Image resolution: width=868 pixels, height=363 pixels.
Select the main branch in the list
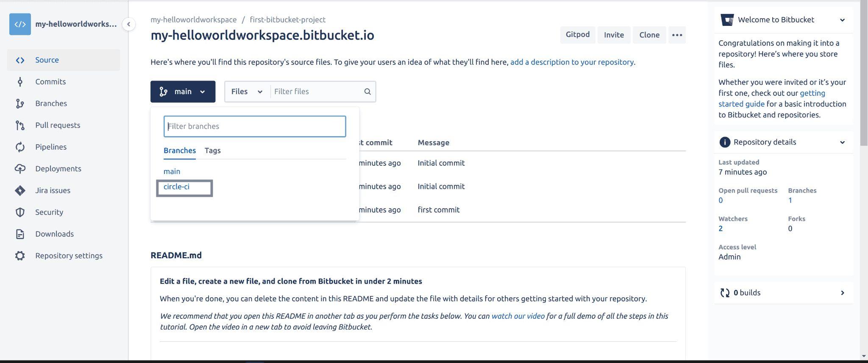coord(172,171)
